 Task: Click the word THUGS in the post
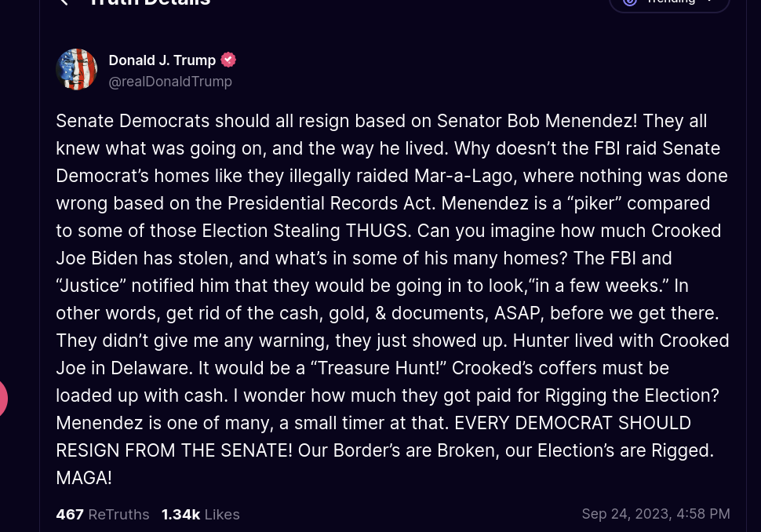pos(379,231)
